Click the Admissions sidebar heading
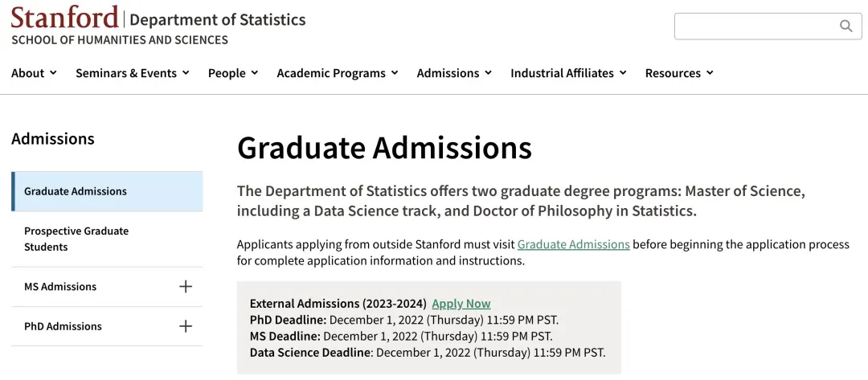Image resolution: width=868 pixels, height=380 pixels. (x=53, y=139)
